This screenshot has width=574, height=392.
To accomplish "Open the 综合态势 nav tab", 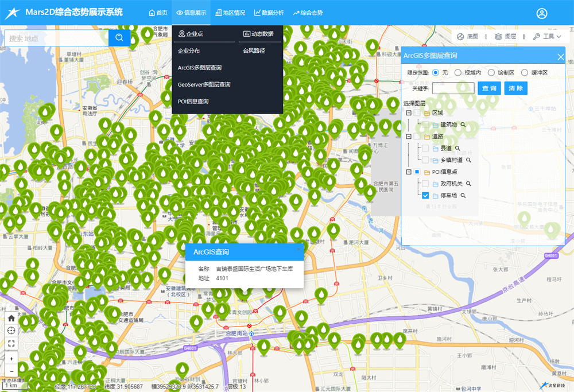I will (308, 13).
